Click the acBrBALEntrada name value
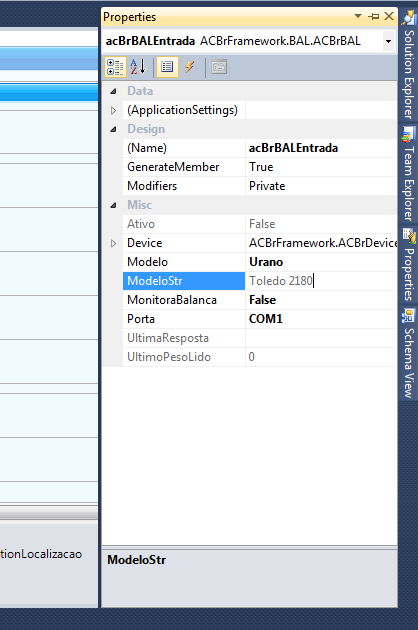The image size is (418, 630). click(x=321, y=148)
